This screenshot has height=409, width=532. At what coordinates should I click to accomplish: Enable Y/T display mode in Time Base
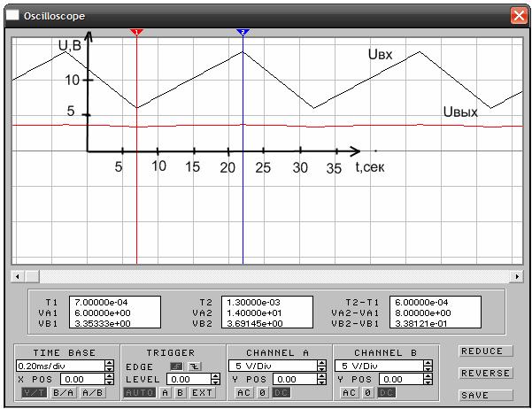31,392
